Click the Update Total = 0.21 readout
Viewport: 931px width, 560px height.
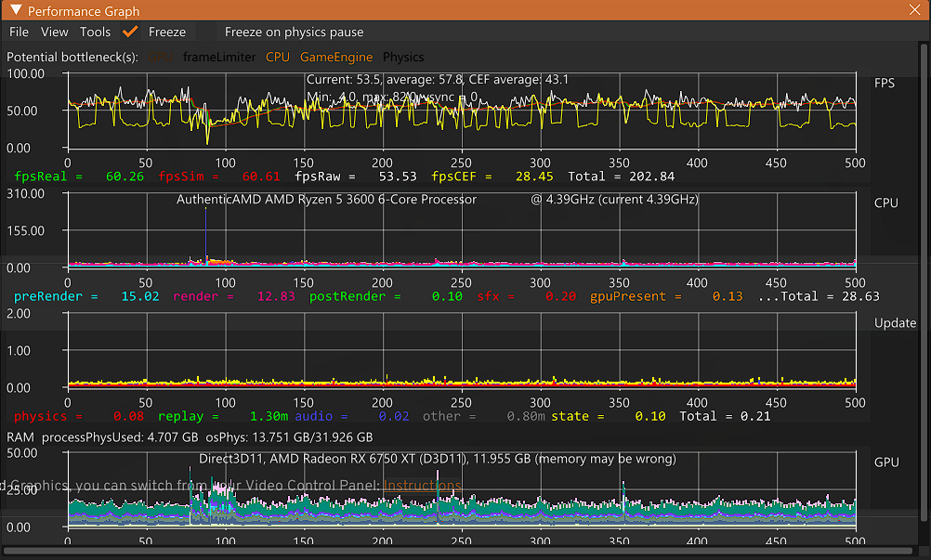click(x=725, y=416)
